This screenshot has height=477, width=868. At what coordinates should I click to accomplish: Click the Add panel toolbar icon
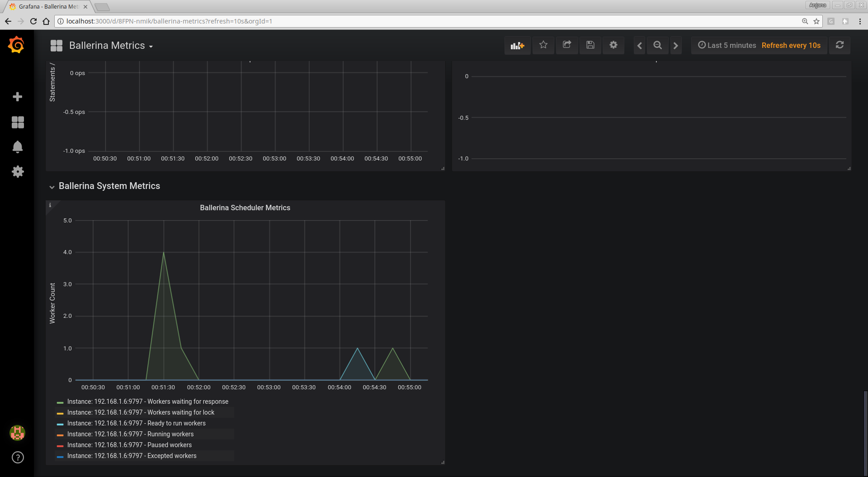[517, 45]
